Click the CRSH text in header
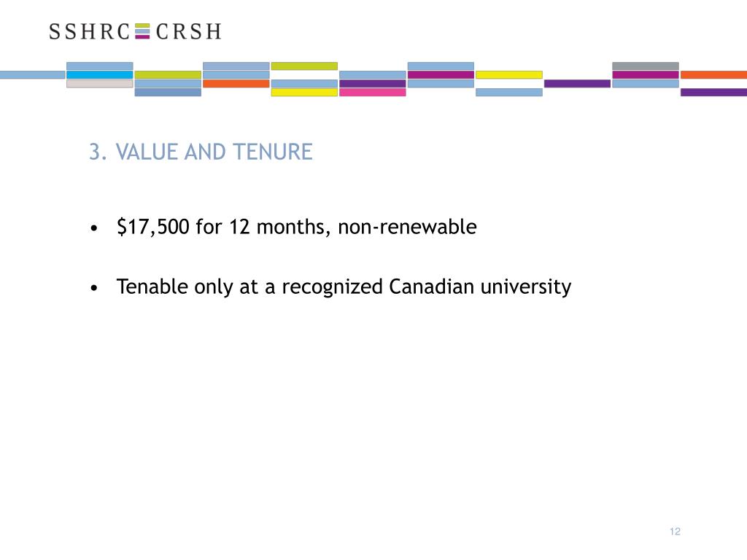The image size is (747, 560). coord(189,31)
